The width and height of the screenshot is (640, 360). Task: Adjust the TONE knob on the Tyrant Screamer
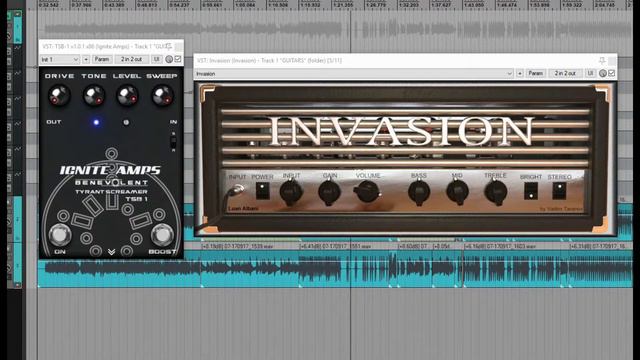[94, 96]
